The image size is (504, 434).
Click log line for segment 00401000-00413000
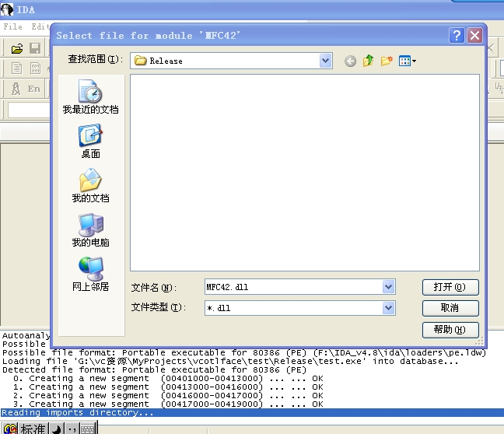pos(168,378)
